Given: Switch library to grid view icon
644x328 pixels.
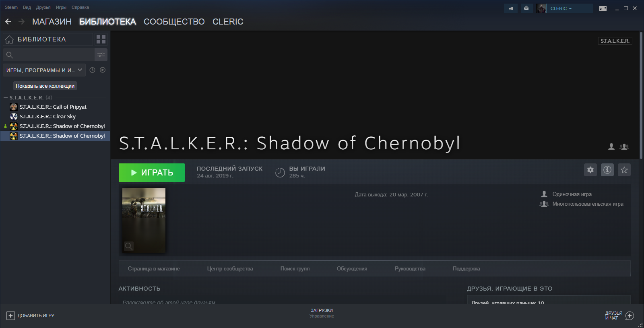Looking at the screenshot, I should pos(101,39).
